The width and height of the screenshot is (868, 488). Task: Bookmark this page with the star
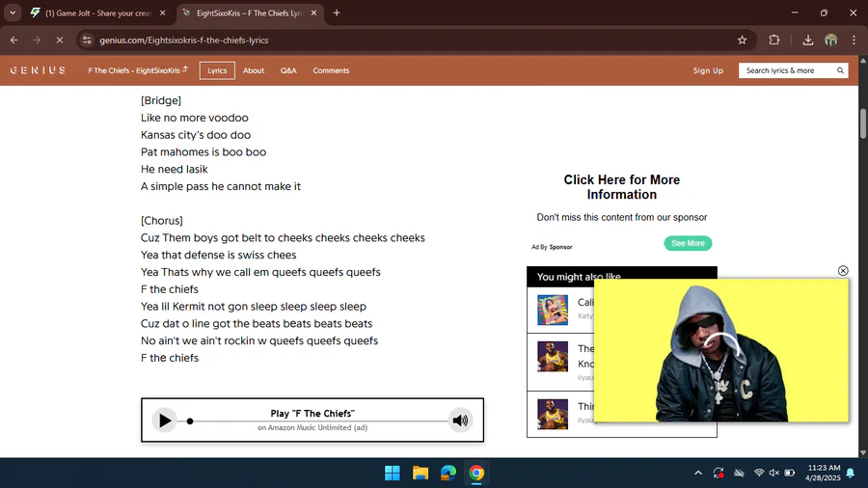(742, 40)
